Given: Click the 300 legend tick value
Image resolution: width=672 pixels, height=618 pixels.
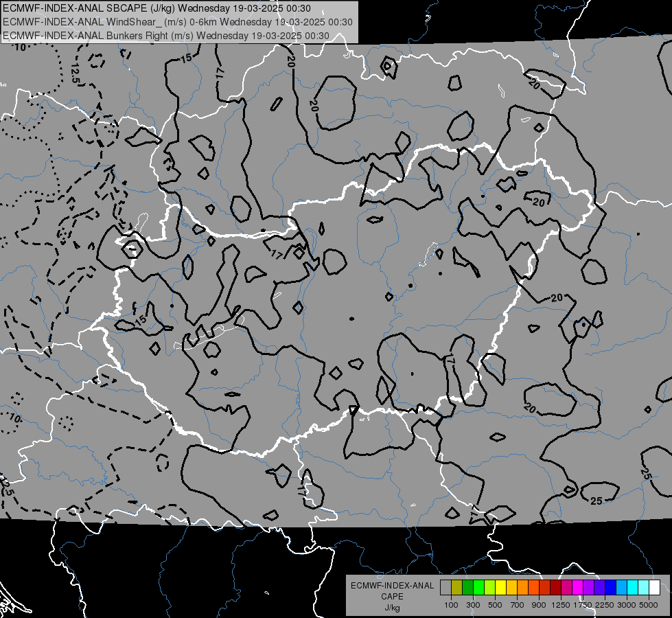Looking at the screenshot, I should (473, 605).
